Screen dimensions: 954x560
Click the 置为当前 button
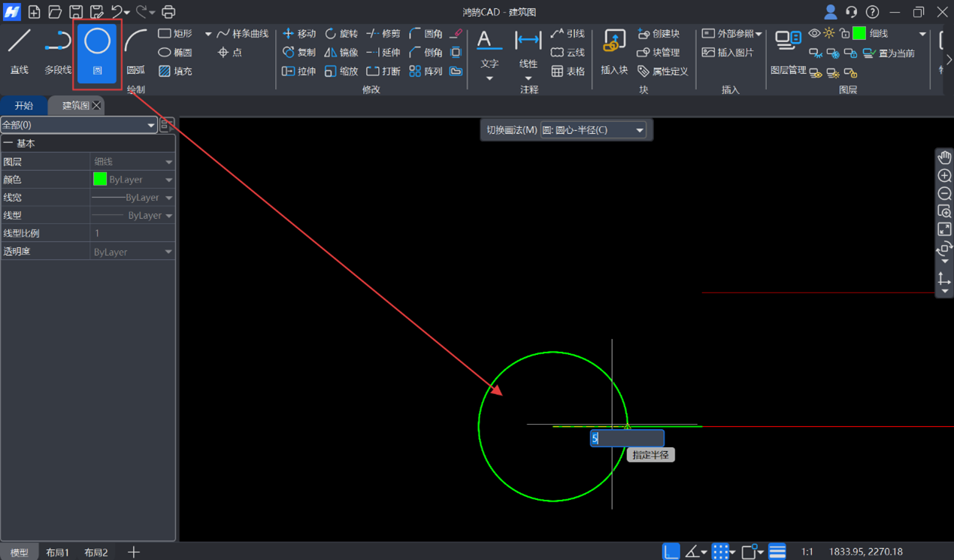tap(889, 53)
